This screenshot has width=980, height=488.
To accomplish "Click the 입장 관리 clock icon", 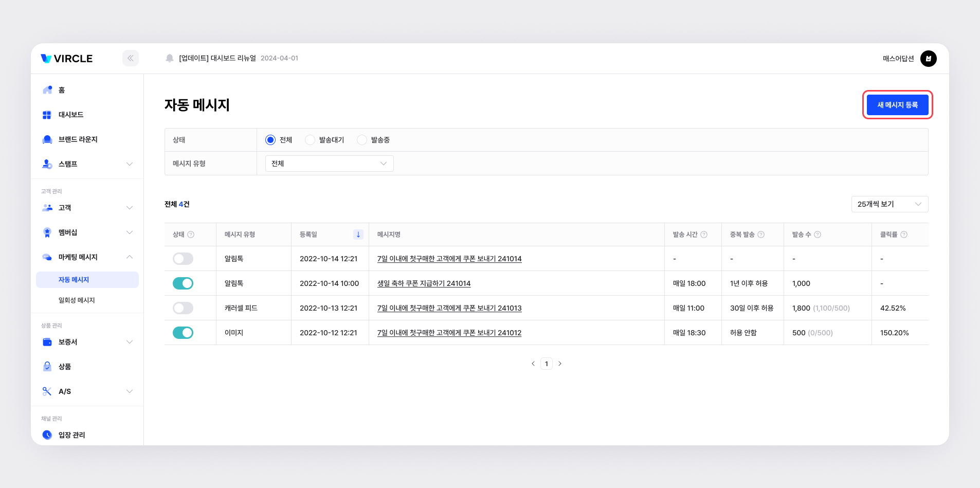I will click(47, 435).
